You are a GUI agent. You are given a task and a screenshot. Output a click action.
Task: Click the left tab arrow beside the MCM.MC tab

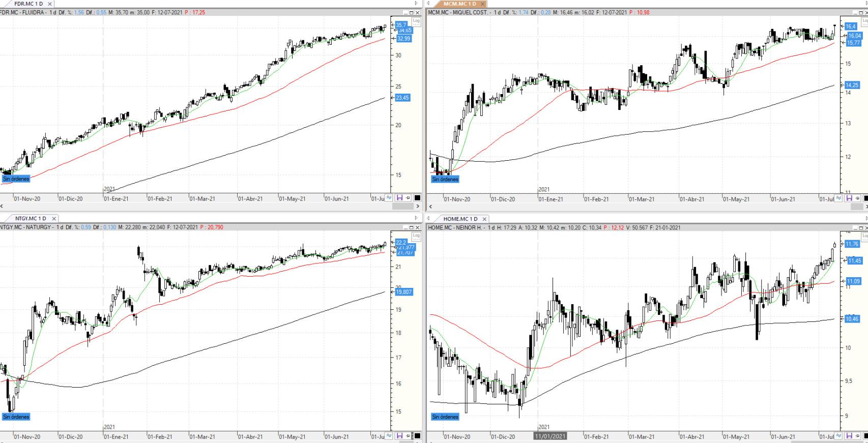pyautogui.click(x=428, y=4)
